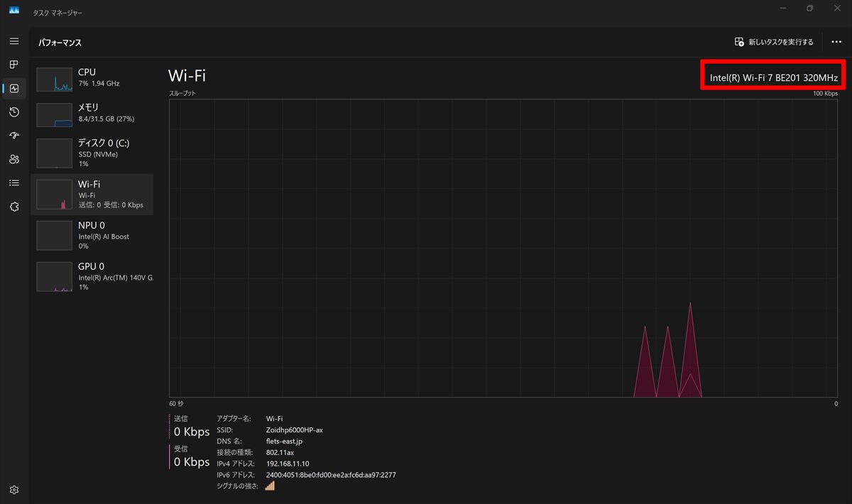Viewport: 852px width, 504px height.
Task: Click the connection type 802.11ax
Action: point(280,452)
